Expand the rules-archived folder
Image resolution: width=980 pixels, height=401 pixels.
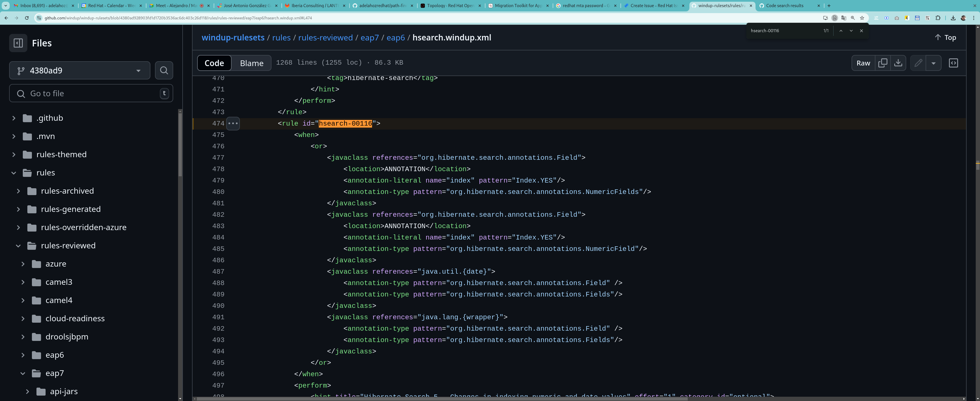point(18,191)
